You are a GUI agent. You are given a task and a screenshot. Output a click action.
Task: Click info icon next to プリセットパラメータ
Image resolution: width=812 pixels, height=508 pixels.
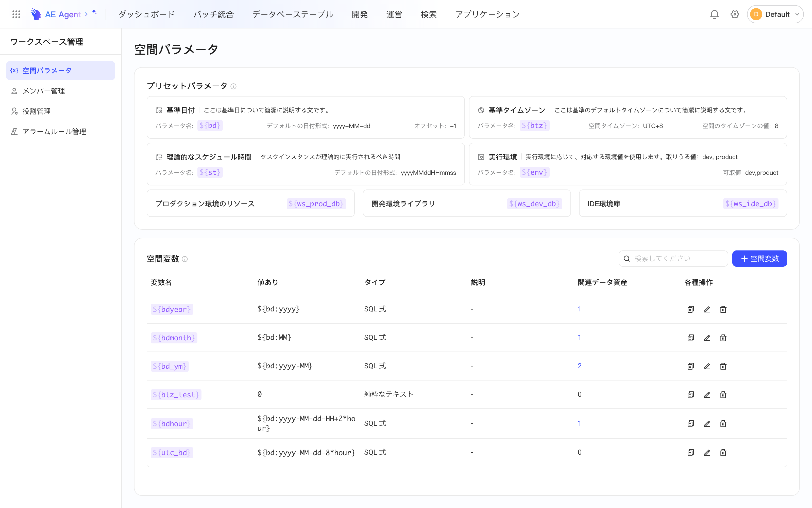233,86
